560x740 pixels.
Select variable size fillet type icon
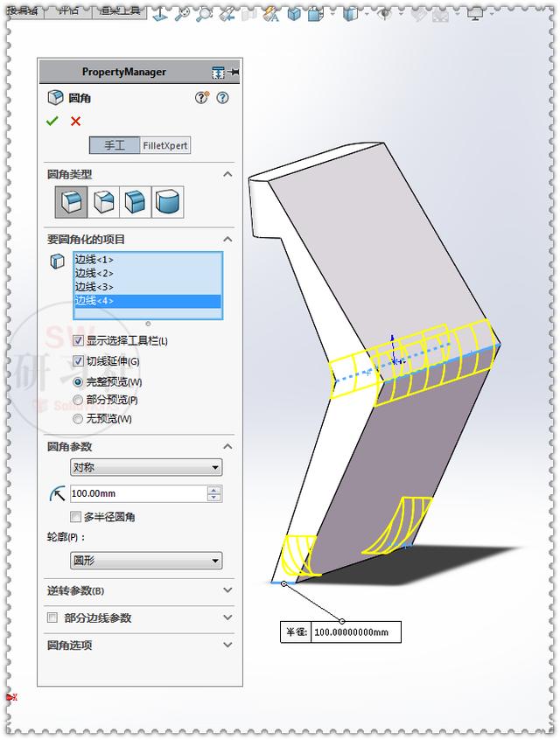pos(103,202)
